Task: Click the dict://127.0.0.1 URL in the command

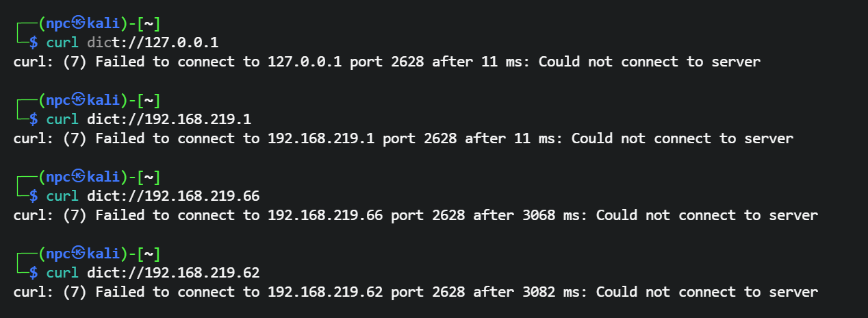Action: 153,42
